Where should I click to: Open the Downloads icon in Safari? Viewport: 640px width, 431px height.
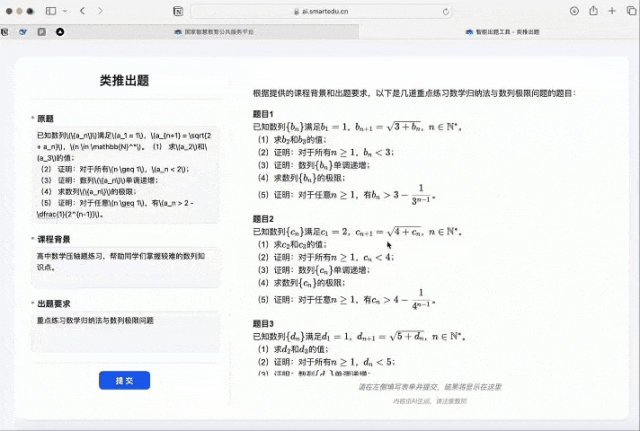pos(575,10)
